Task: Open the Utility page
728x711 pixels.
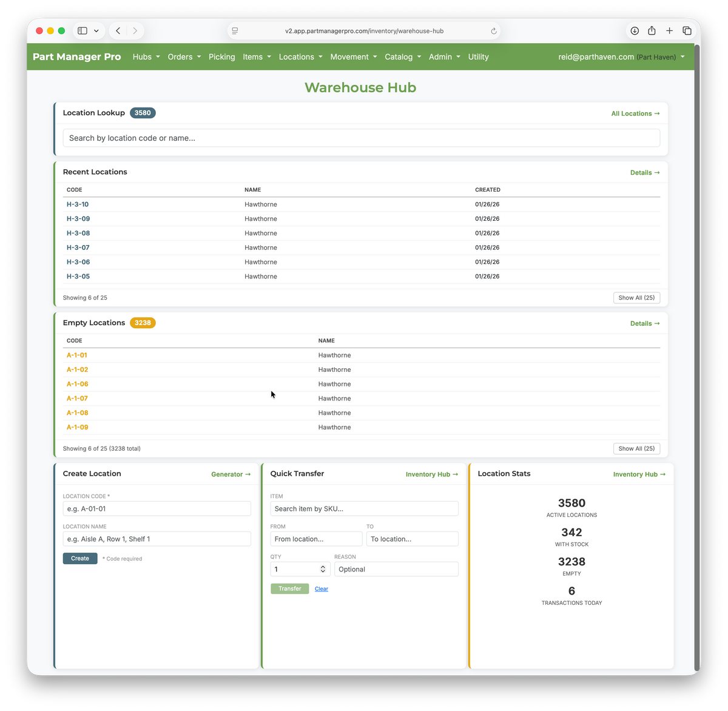Action: coord(478,57)
